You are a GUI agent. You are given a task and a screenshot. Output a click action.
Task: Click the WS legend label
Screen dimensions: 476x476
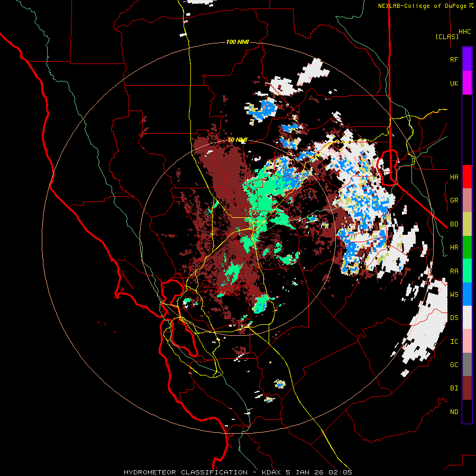454,295
